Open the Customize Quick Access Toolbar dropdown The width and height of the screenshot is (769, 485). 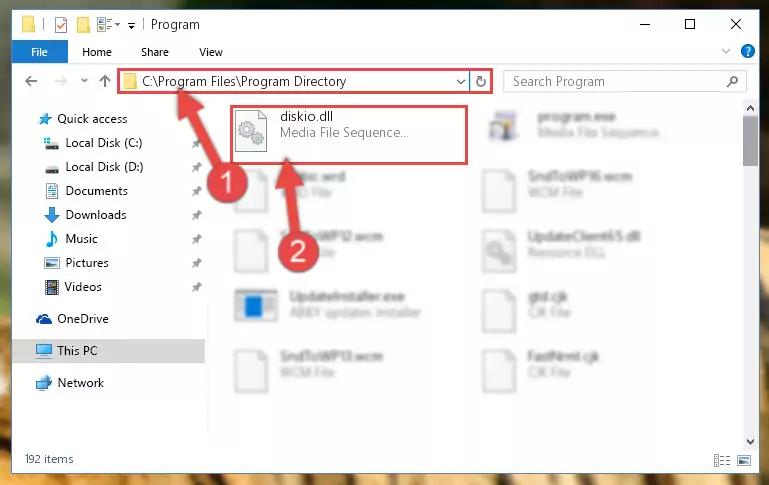click(131, 26)
